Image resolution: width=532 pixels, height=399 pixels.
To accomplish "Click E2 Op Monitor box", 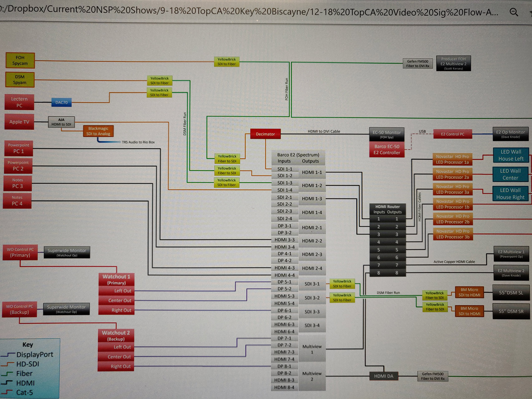I will 510,134.
